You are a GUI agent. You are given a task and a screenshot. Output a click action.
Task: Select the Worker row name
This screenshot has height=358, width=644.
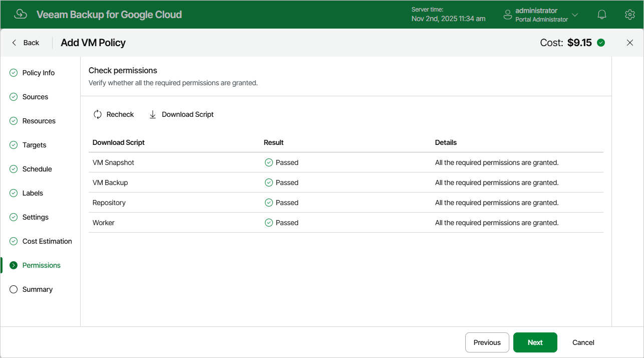pyautogui.click(x=104, y=223)
